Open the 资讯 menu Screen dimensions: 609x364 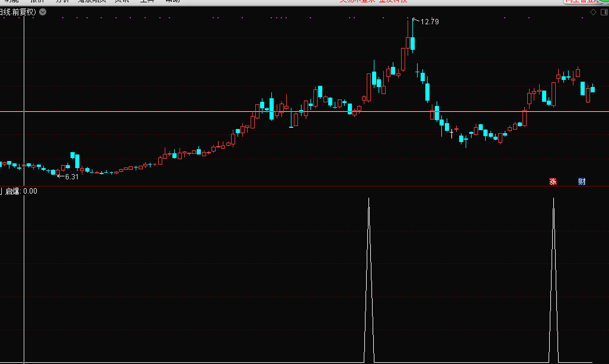click(121, 1)
